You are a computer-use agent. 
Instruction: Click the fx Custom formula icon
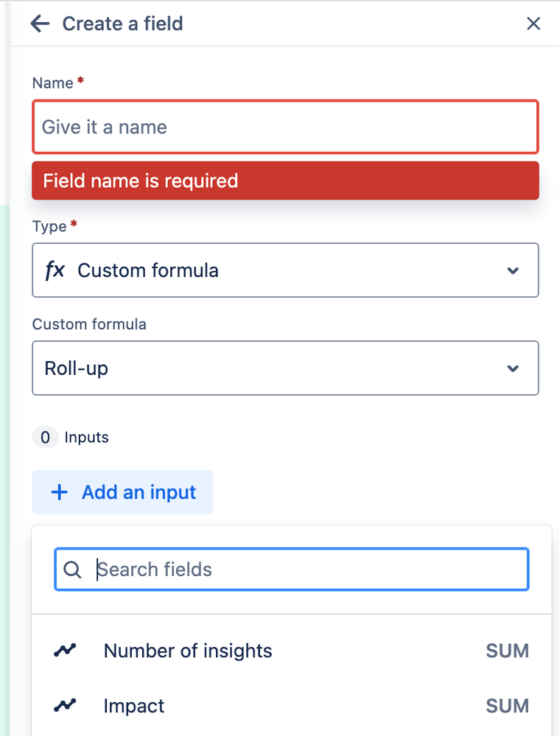click(55, 270)
